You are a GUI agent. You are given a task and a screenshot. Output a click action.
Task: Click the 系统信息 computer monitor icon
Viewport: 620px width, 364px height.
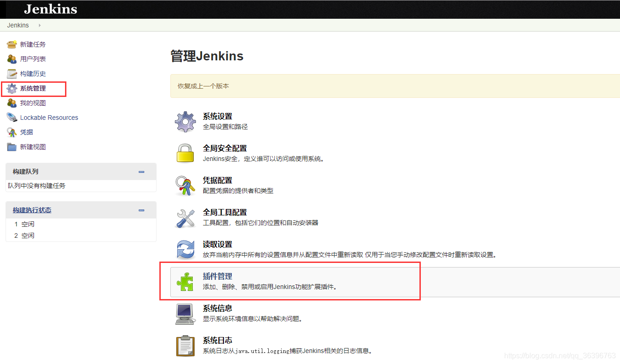pos(185,314)
